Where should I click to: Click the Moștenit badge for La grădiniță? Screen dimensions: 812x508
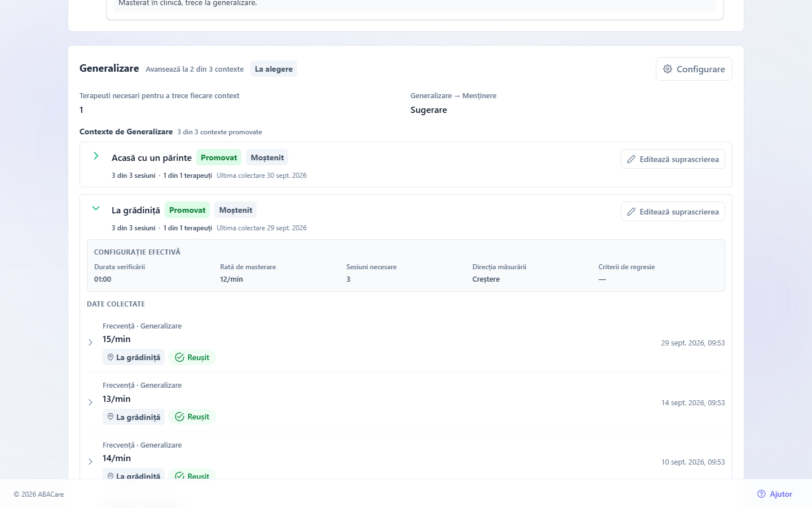[x=236, y=210]
